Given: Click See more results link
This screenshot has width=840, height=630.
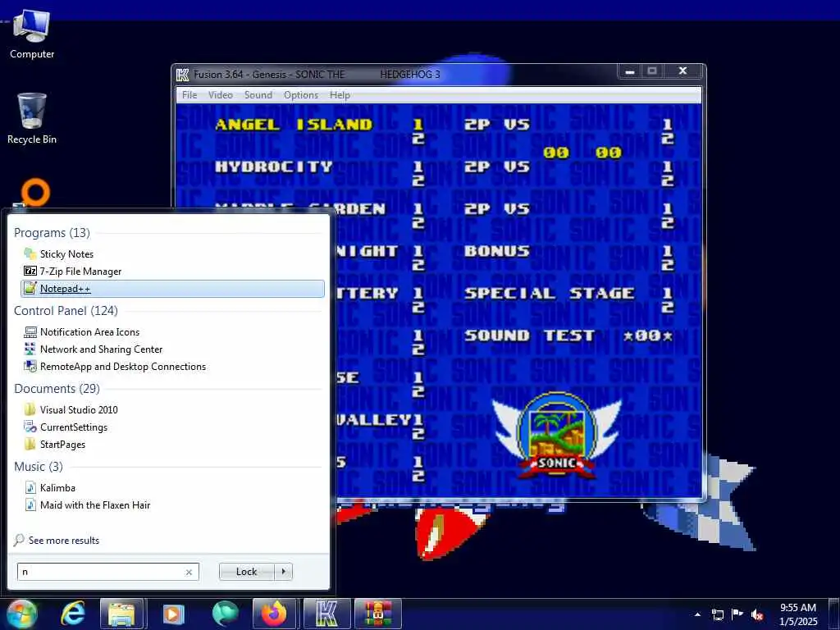Looking at the screenshot, I should pos(57,540).
